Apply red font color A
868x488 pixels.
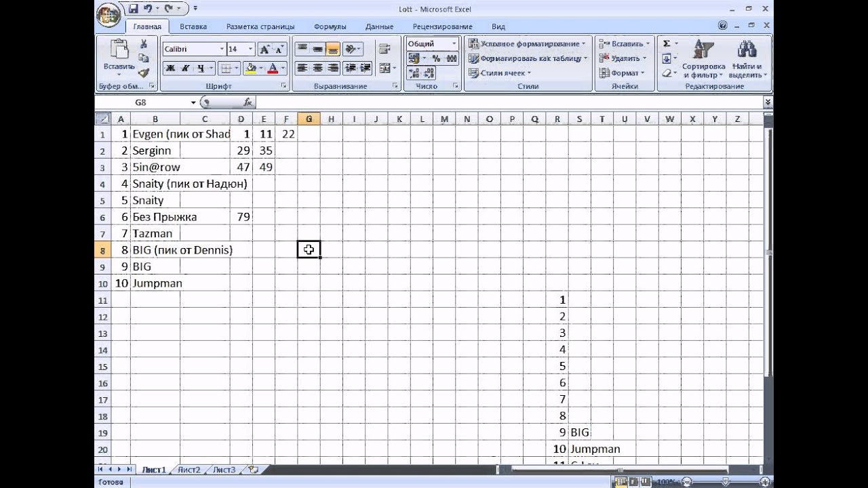pyautogui.click(x=273, y=68)
